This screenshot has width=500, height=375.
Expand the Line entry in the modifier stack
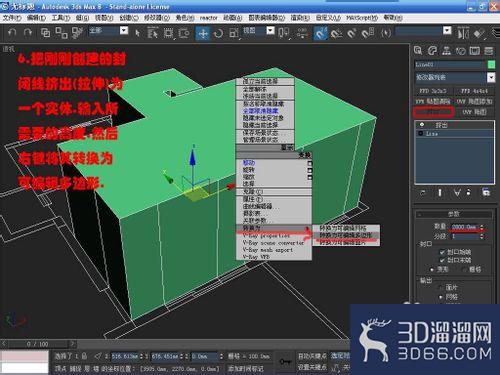[421, 133]
